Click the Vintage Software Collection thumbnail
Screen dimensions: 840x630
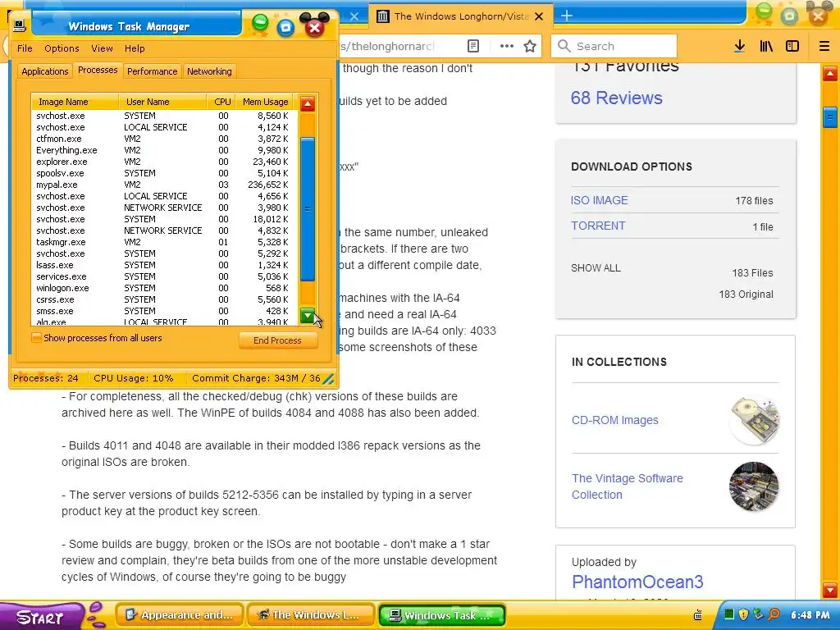tap(754, 486)
